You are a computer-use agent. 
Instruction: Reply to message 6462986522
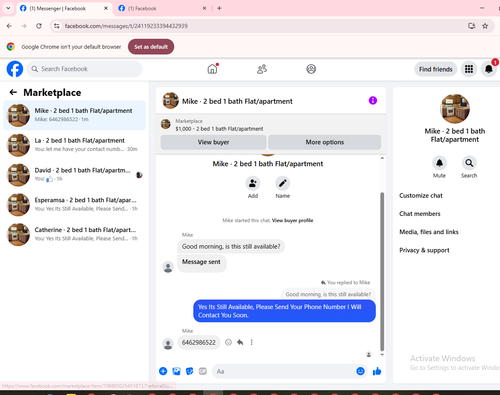240,342
